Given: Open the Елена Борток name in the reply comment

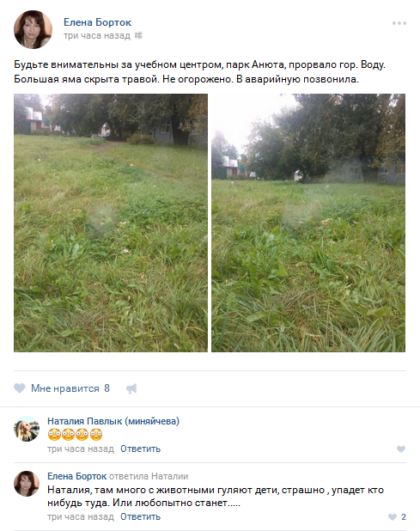Looking at the screenshot, I should tap(76, 476).
